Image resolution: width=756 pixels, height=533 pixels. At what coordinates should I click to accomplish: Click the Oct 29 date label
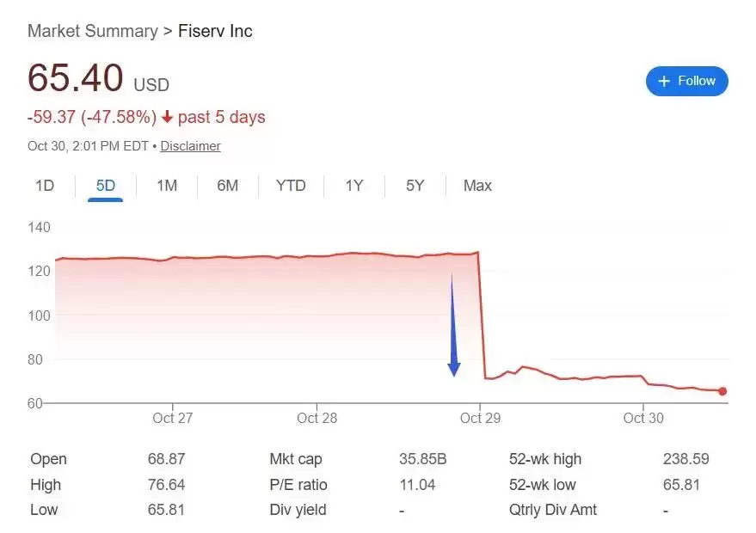coord(480,418)
